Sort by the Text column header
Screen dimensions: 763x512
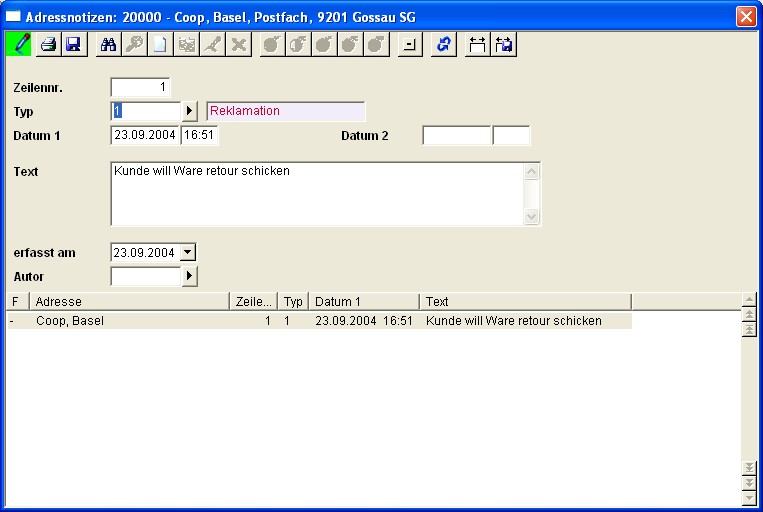(x=526, y=301)
